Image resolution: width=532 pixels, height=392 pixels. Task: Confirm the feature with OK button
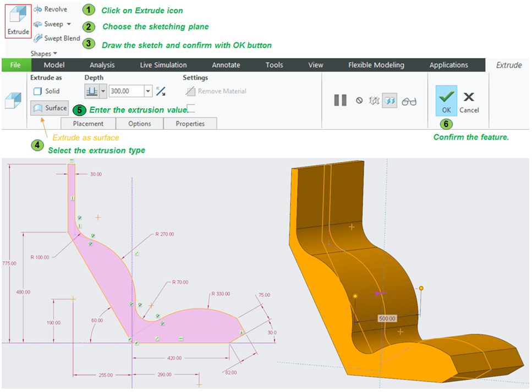pos(446,101)
